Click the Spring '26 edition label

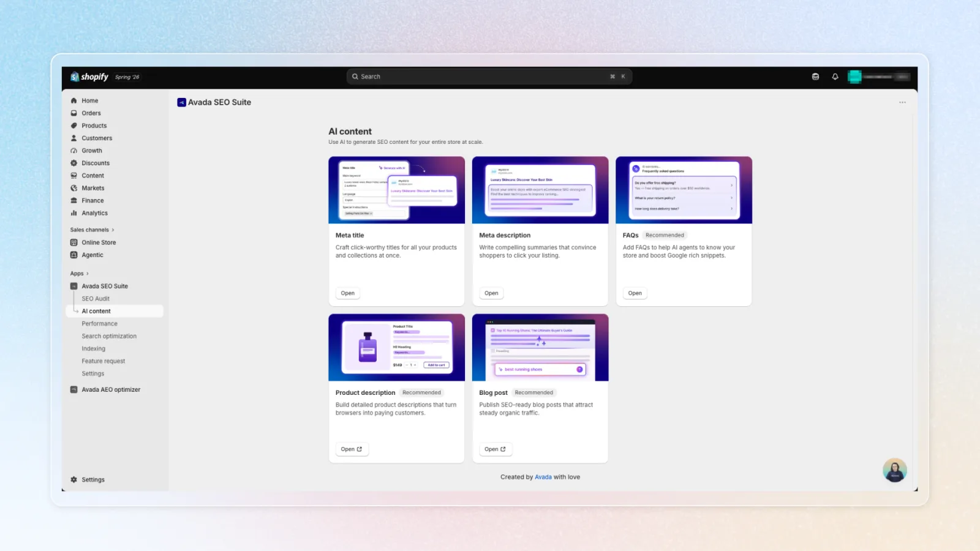click(127, 77)
